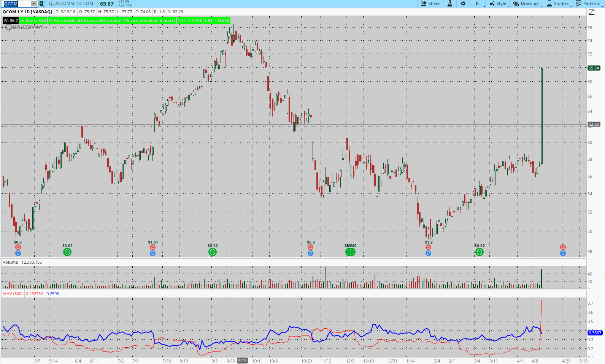Click the C: 74.06 close value
The height and width of the screenshot is (364, 605).
point(143,12)
